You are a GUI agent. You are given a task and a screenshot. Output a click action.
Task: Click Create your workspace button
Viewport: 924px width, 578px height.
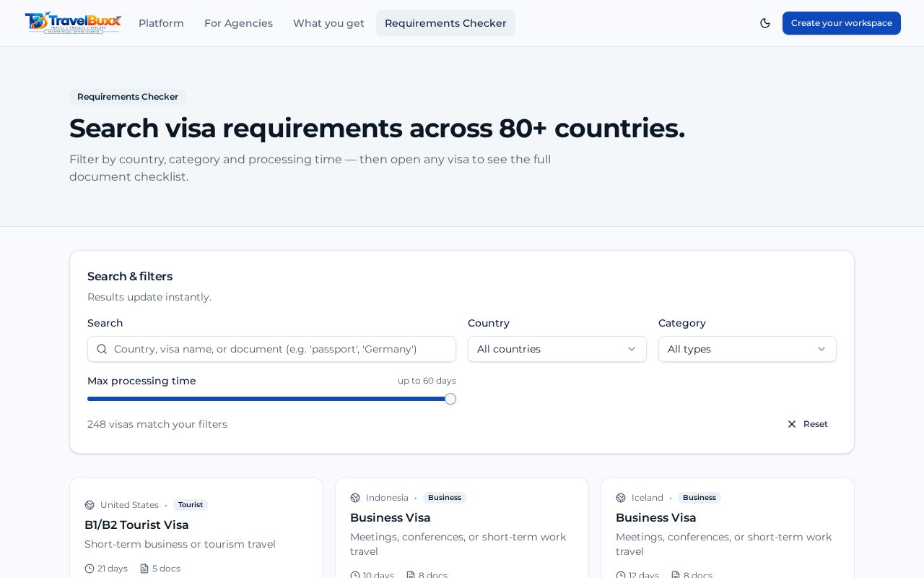pos(842,23)
